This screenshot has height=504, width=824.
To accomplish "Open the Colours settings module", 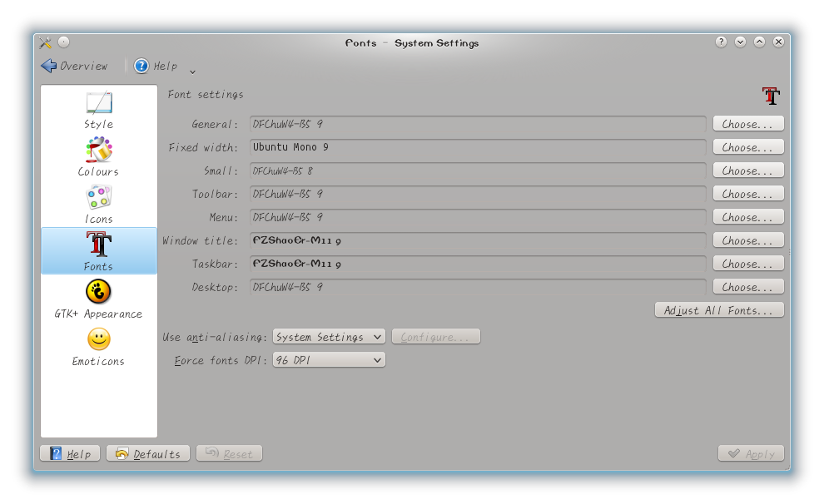I will (x=99, y=157).
